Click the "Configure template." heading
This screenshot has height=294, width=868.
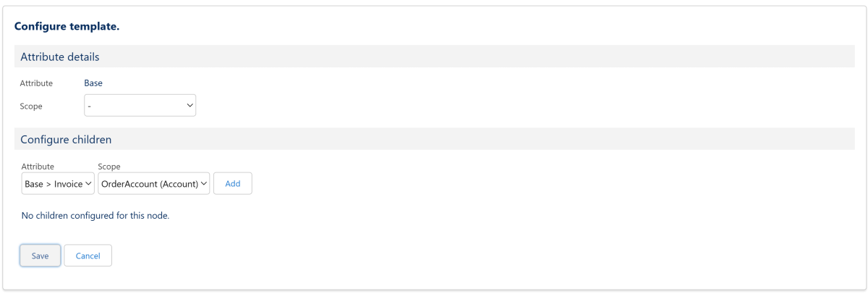[x=67, y=26]
